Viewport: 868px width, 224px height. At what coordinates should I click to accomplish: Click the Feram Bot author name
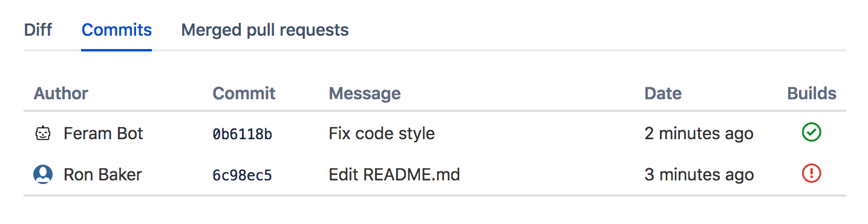click(x=103, y=133)
